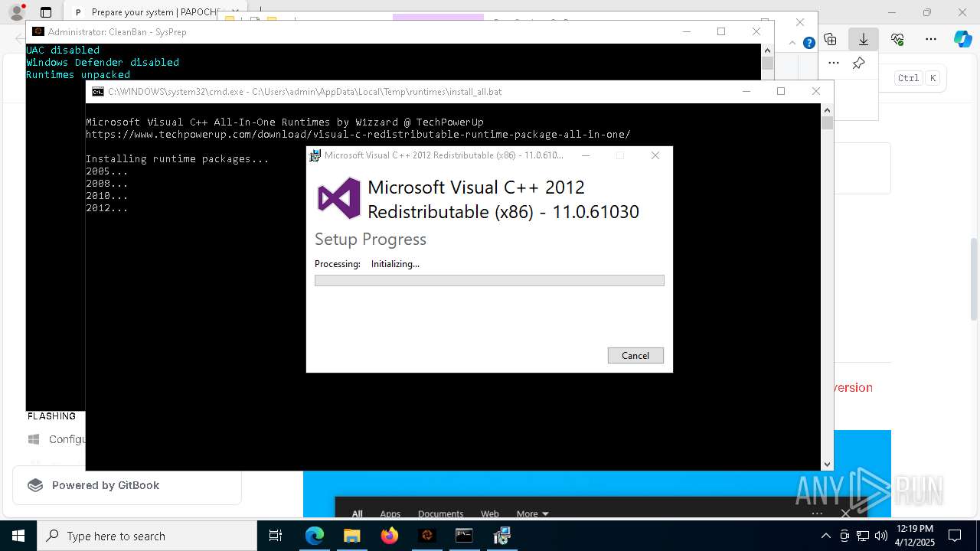Click the Type here to search box
This screenshot has width=980, height=551.
147,536
